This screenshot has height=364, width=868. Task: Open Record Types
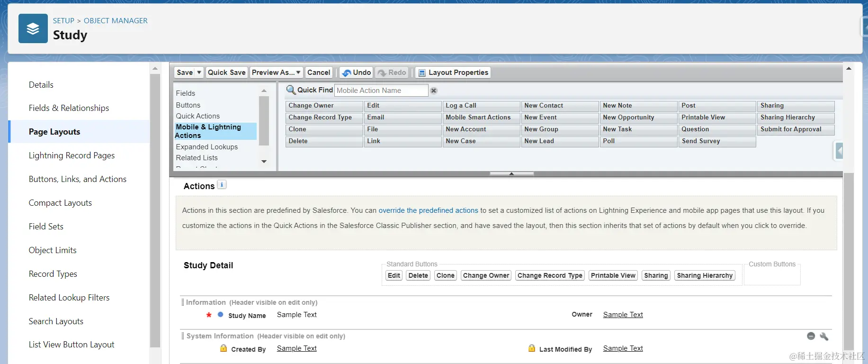point(53,274)
